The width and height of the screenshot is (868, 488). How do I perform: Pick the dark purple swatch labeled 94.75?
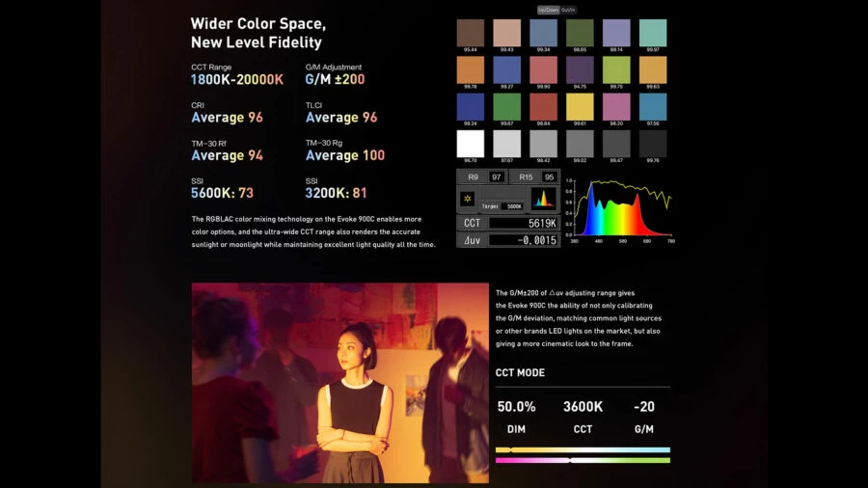(x=580, y=69)
